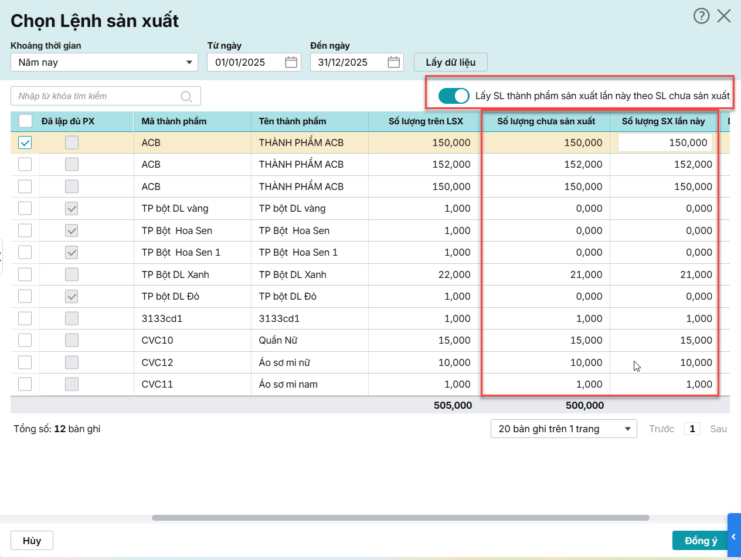Click the Hủy button

[32, 541]
